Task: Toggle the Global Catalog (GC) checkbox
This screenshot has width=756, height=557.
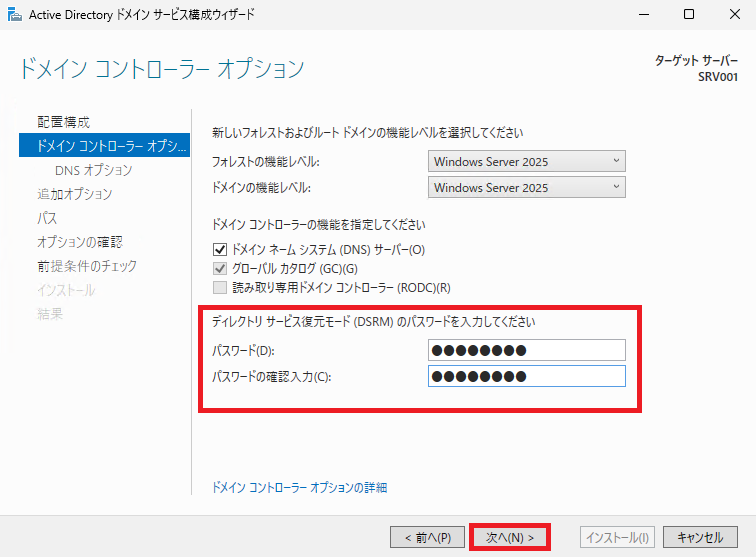Action: click(x=220, y=268)
